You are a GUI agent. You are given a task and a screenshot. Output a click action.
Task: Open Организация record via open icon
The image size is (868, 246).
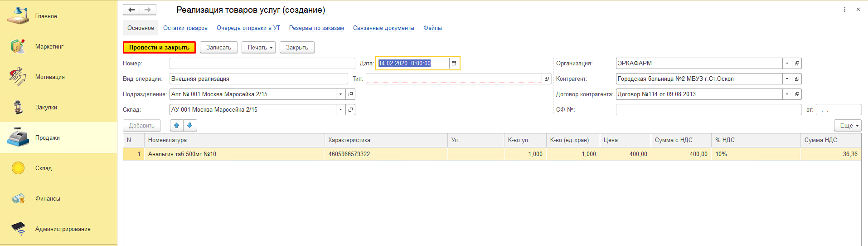pos(797,64)
